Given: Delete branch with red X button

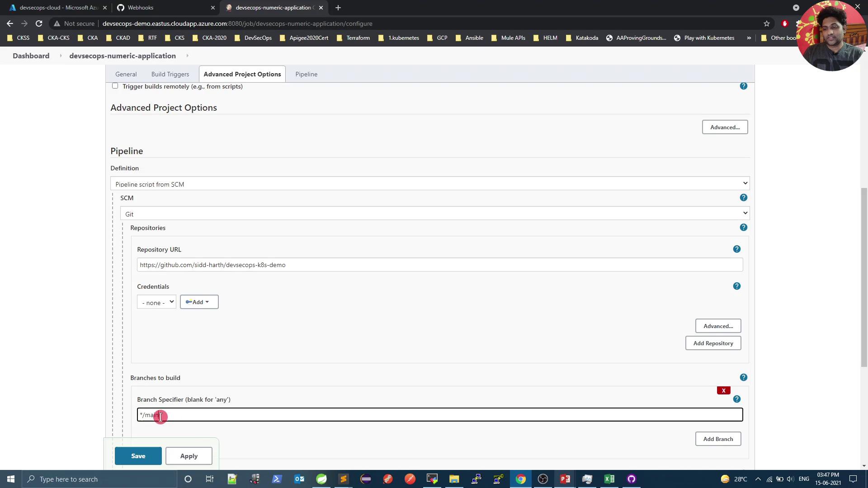Looking at the screenshot, I should point(723,390).
